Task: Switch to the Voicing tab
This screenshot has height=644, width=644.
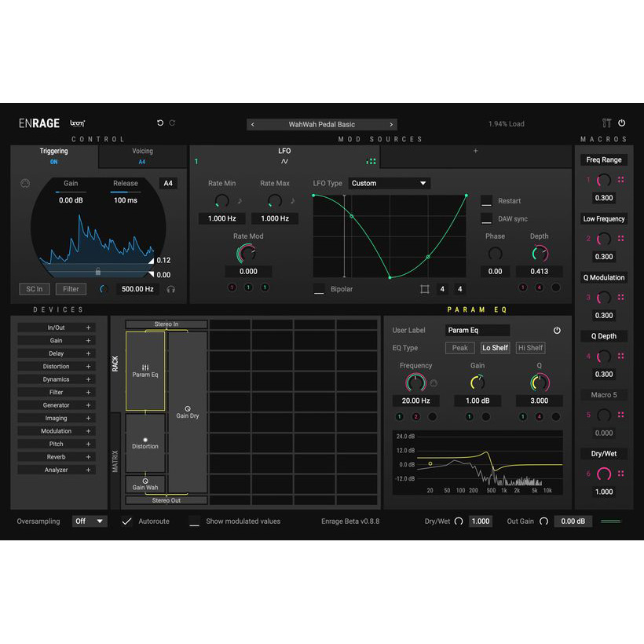Action: 142,156
